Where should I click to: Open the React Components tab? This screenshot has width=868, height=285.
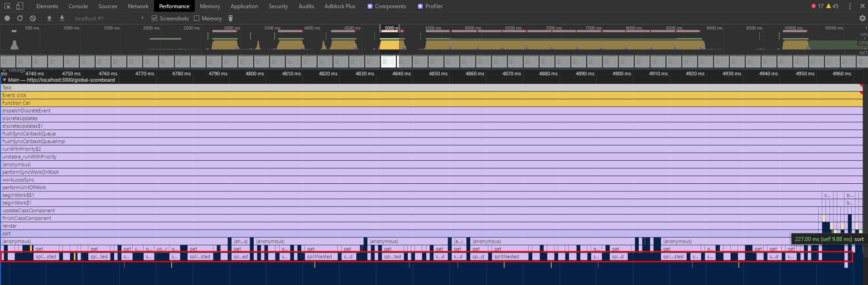[x=386, y=6]
